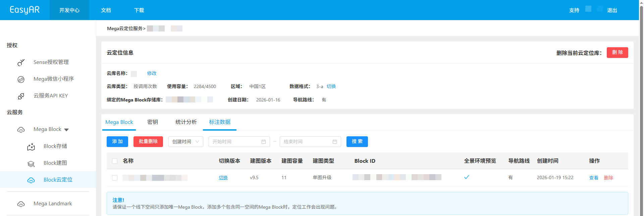Click the end-date calendar icon
Screen dimensions: 644x216
click(335, 142)
